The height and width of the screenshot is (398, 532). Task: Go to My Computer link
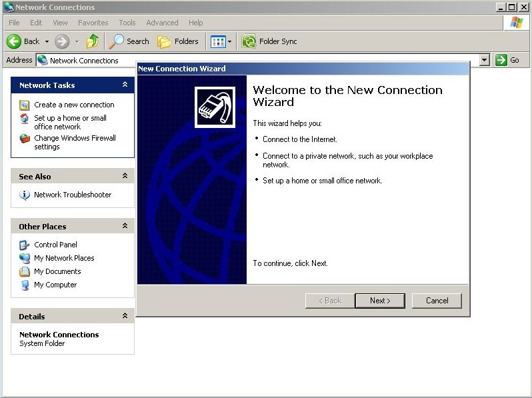tap(55, 285)
